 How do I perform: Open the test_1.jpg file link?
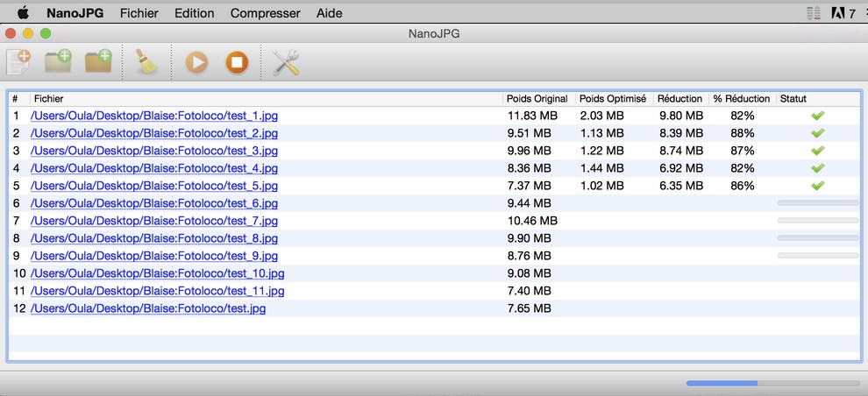[x=154, y=117]
